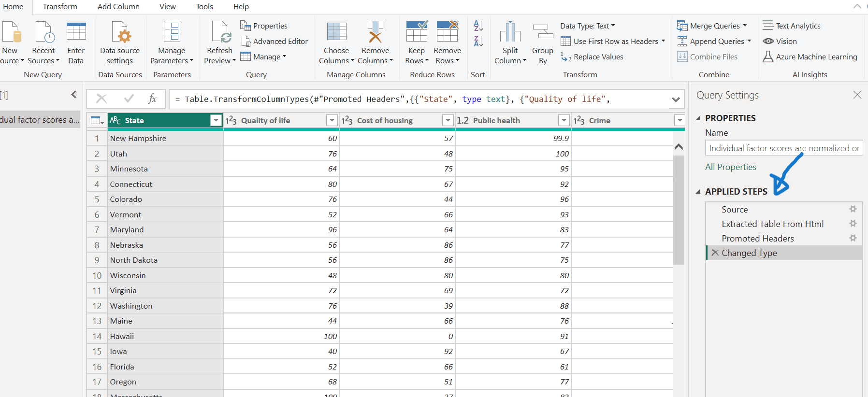
Task: Expand the formula bar
Action: click(x=676, y=99)
